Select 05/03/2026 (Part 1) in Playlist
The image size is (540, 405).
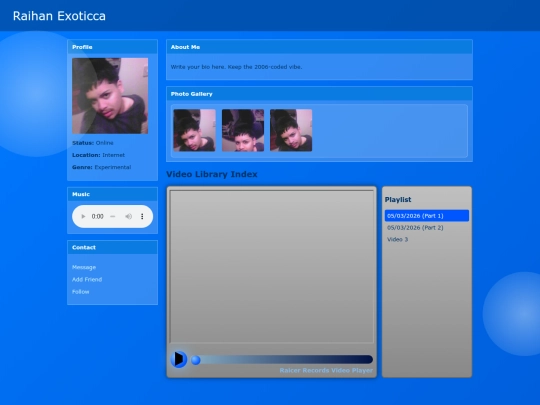coord(427,216)
